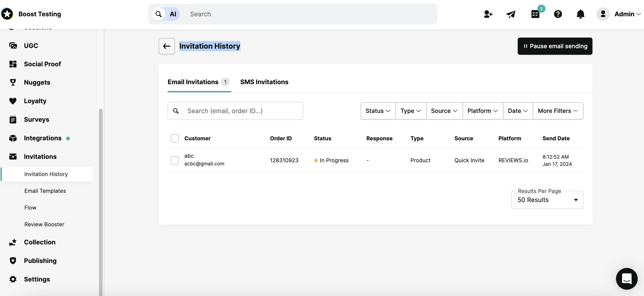The width and height of the screenshot is (644, 296).
Task: Click the help question mark icon
Action: click(558, 14)
